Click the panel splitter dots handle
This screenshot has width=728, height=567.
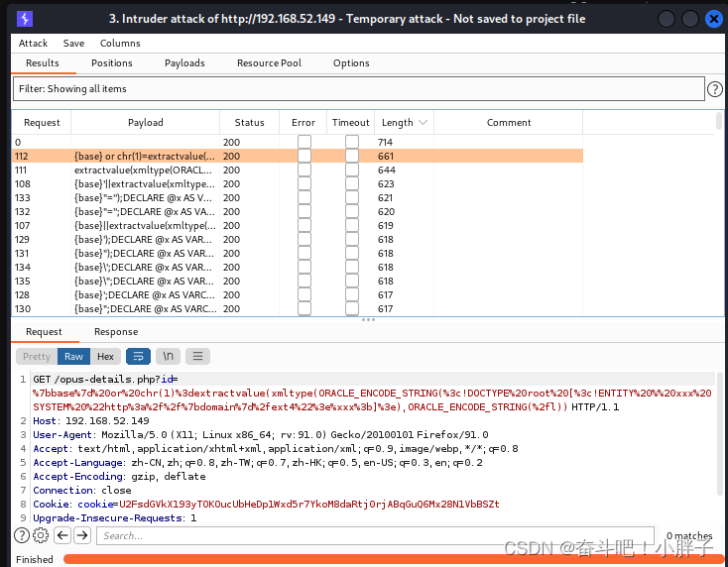click(368, 320)
